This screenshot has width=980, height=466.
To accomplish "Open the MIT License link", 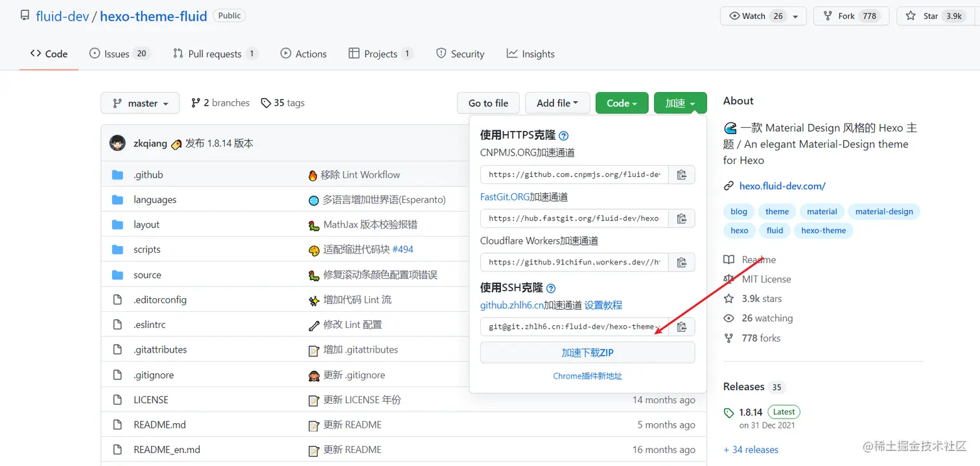I will click(x=767, y=279).
